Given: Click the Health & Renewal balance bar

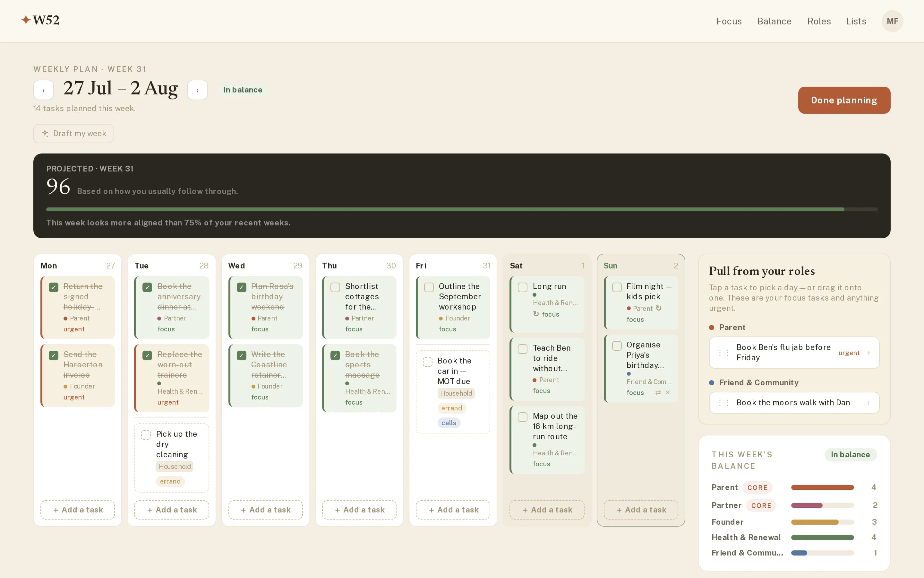Looking at the screenshot, I should pos(822,538).
